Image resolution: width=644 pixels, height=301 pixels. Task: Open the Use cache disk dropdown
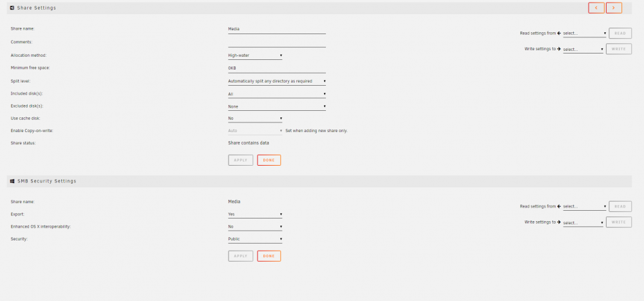[255, 119]
